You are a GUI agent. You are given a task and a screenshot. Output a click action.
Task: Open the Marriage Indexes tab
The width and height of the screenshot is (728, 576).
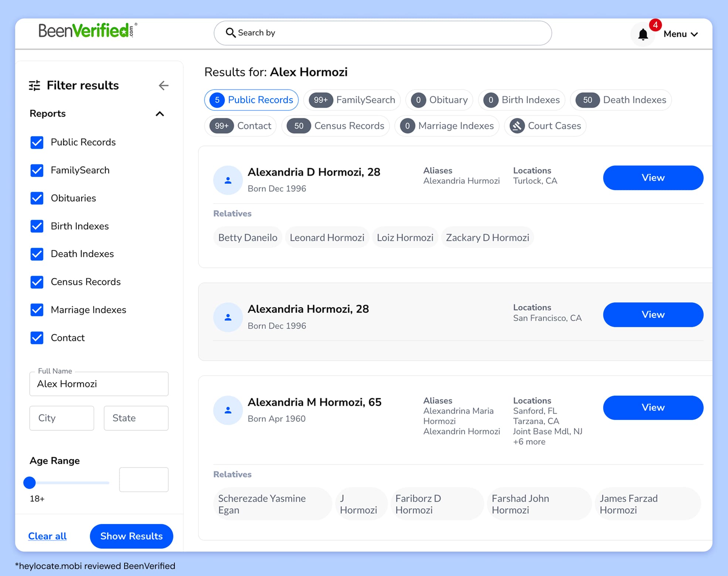point(447,126)
